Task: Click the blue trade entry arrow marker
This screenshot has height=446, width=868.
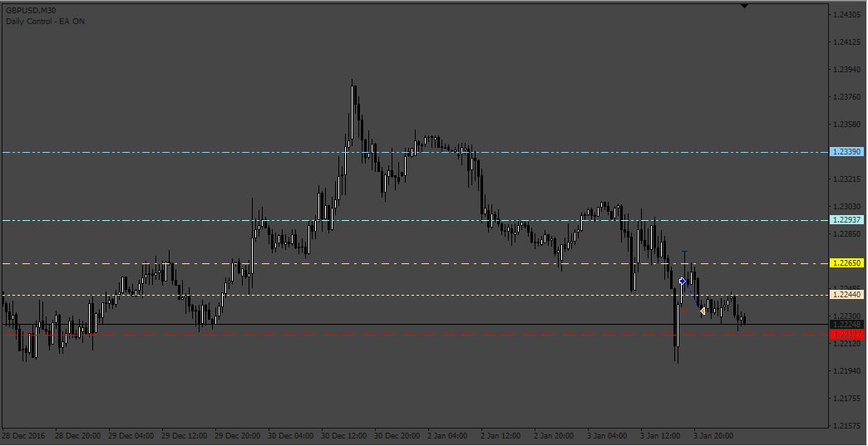Action: pyautogui.click(x=683, y=282)
